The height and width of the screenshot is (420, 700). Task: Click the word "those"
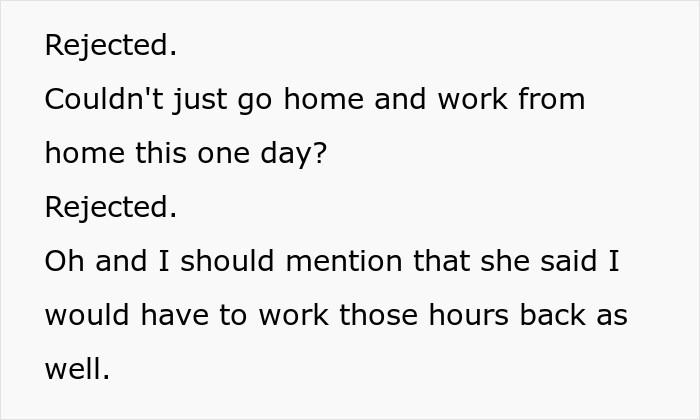[x=379, y=315]
